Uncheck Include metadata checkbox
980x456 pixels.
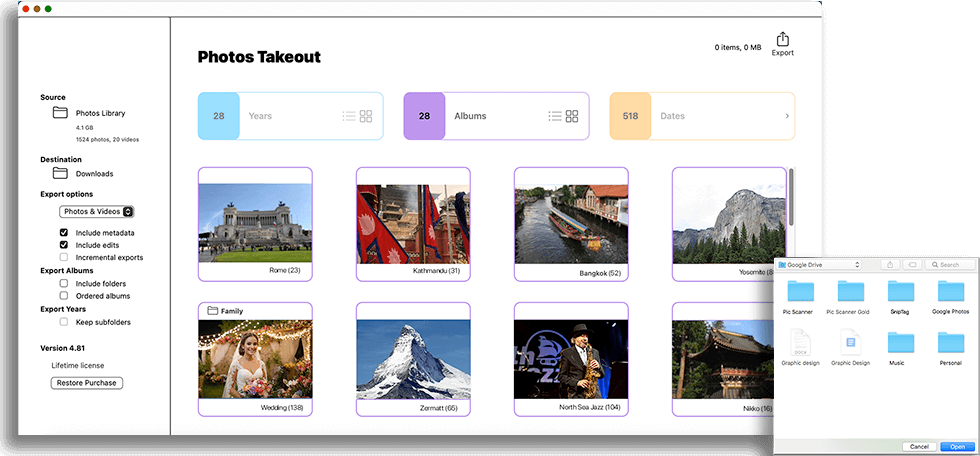coord(64,233)
